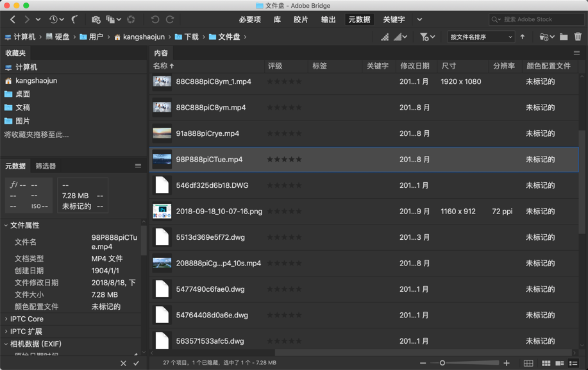Delete the selected item with the trash icon
This screenshot has height=370, width=588.
[x=578, y=37]
